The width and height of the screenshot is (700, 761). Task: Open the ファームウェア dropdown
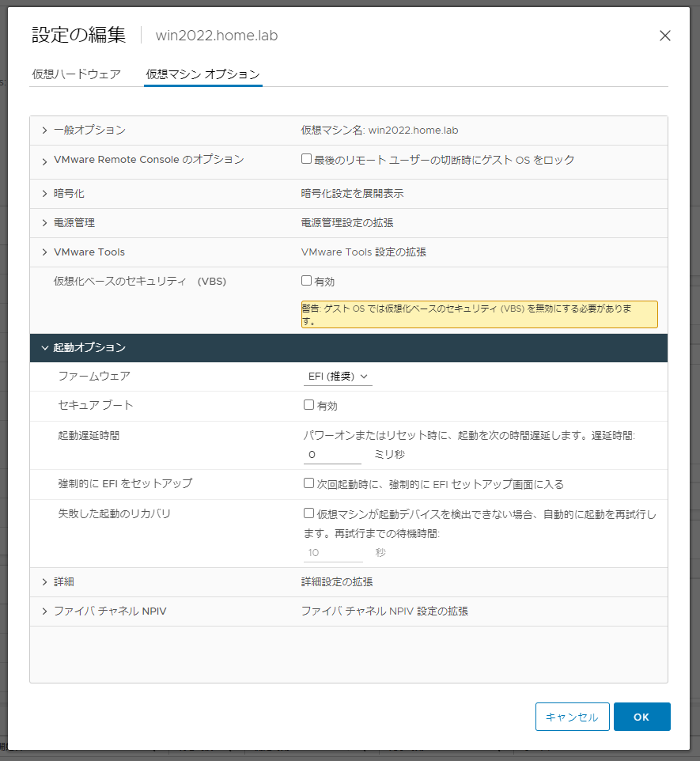(338, 377)
